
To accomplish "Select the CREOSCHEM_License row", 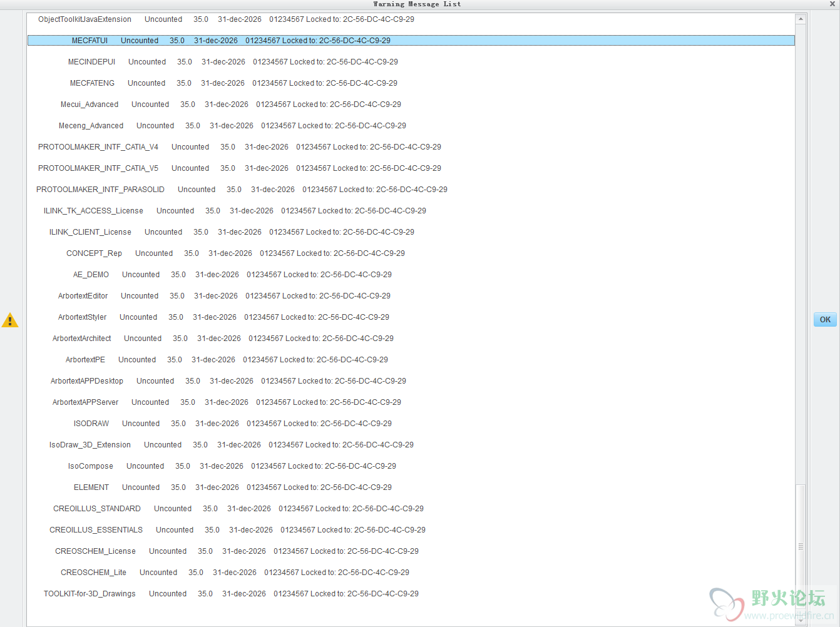I will (411, 551).
